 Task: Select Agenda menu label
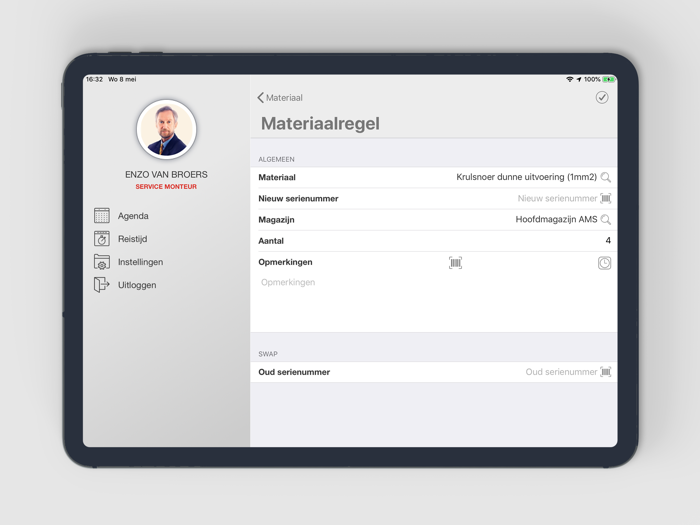133,216
